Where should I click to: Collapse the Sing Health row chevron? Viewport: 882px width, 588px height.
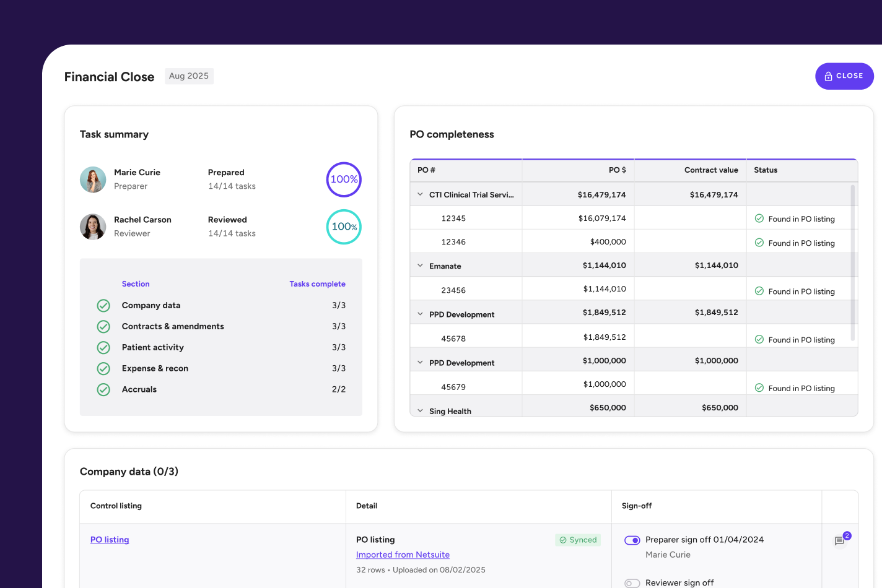point(420,411)
